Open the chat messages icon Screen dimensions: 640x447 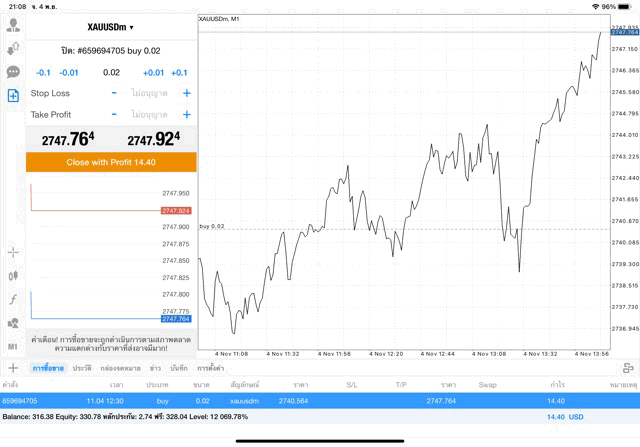point(13,72)
